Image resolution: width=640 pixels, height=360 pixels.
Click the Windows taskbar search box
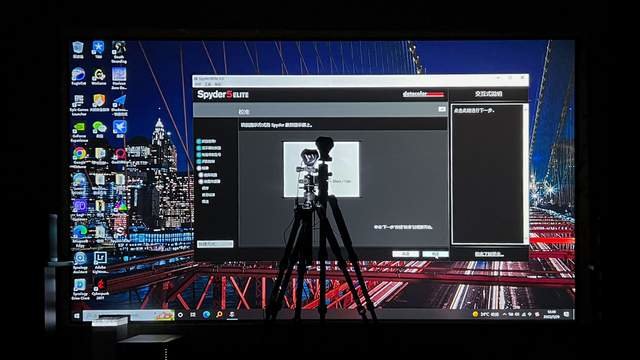[x=129, y=315]
